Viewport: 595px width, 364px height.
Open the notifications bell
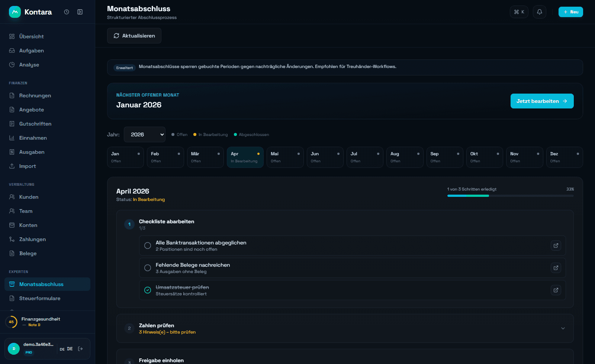(540, 12)
